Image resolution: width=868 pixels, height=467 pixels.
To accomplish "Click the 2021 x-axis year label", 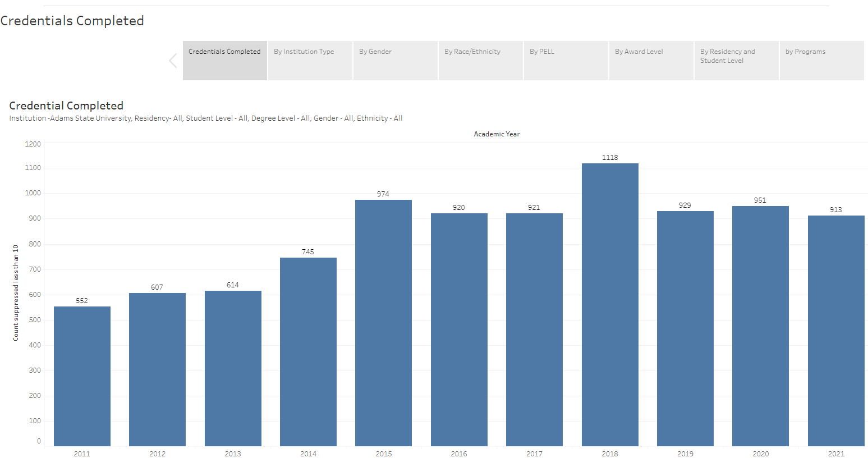I will (x=836, y=454).
